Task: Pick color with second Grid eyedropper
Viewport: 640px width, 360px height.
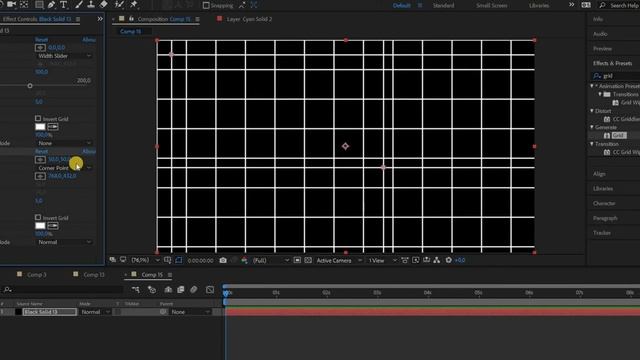Action: 53,226
